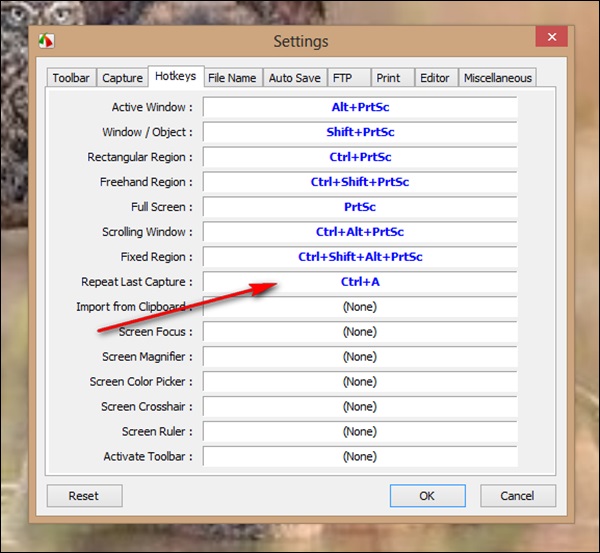Viewport: 600px width, 553px height.
Task: Click the "Full Screen :" label
Action: click(x=161, y=207)
